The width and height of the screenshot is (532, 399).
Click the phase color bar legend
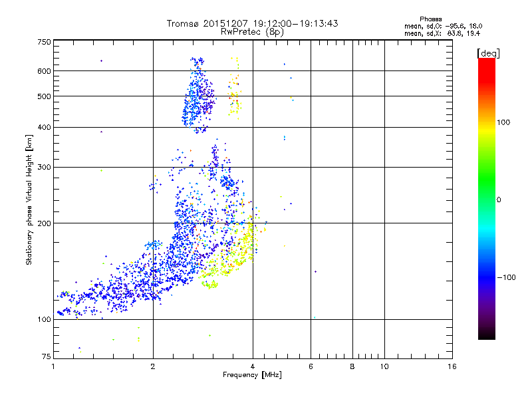[487, 199]
